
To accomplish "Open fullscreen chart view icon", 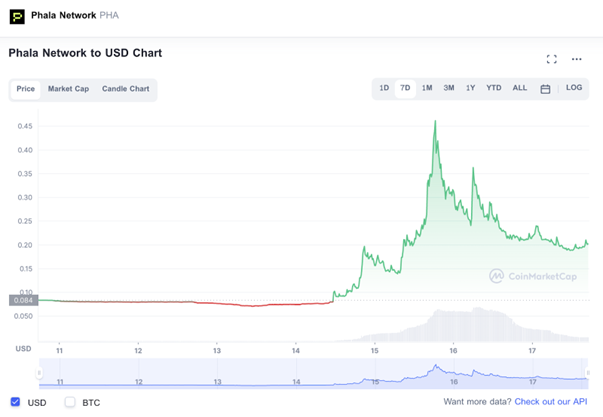I will (551, 59).
